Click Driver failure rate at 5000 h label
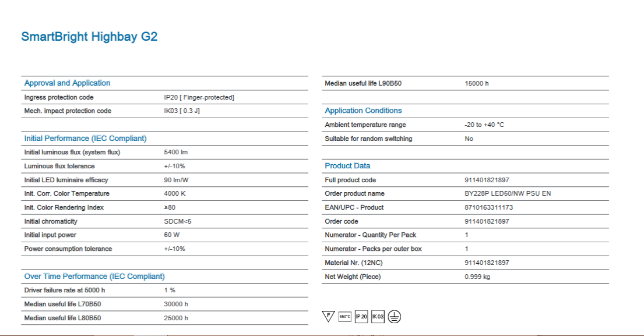 [x=65, y=290]
